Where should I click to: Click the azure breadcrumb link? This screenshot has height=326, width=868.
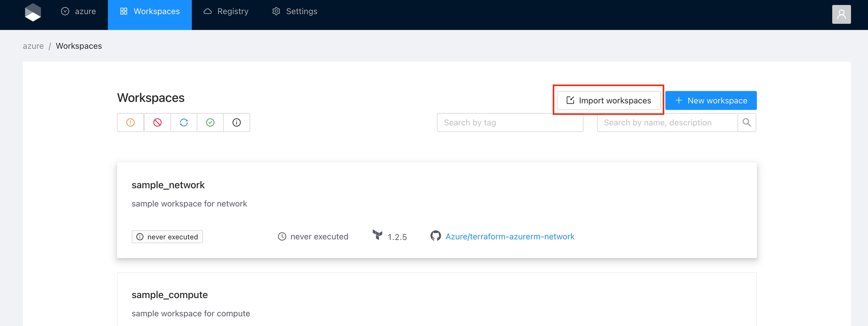(33, 46)
